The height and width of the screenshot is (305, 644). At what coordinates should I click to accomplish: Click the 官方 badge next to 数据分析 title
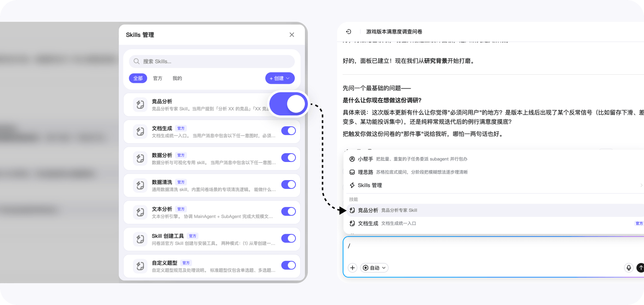tap(181, 155)
